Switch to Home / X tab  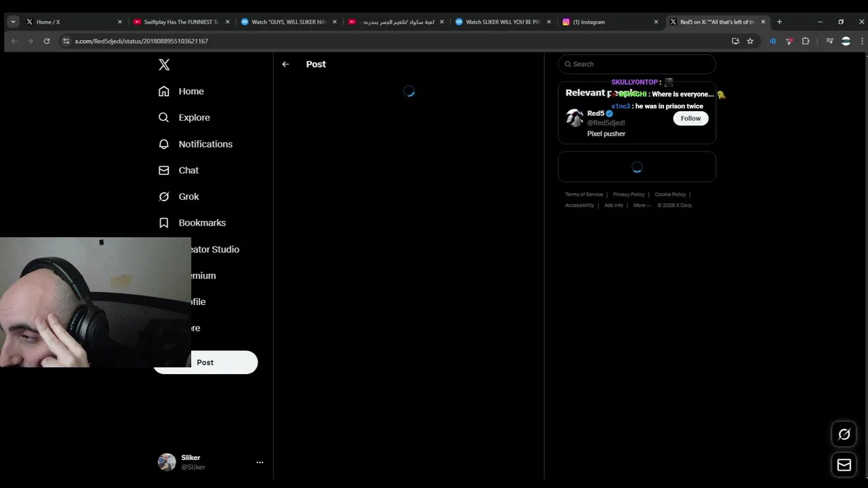coord(73,22)
